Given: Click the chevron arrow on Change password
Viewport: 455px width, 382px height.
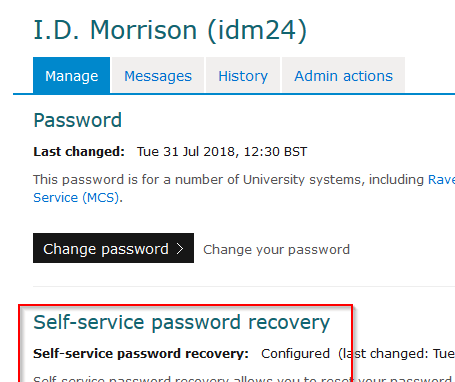Looking at the screenshot, I should click(180, 248).
